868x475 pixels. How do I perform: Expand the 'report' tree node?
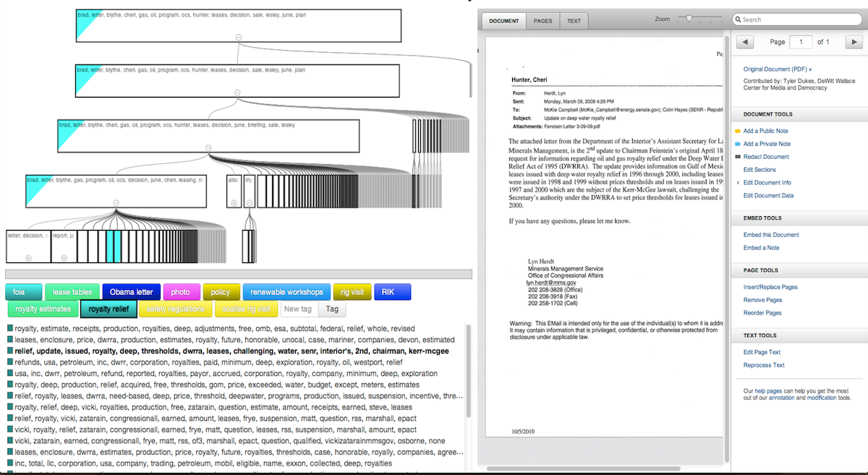[x=64, y=257]
